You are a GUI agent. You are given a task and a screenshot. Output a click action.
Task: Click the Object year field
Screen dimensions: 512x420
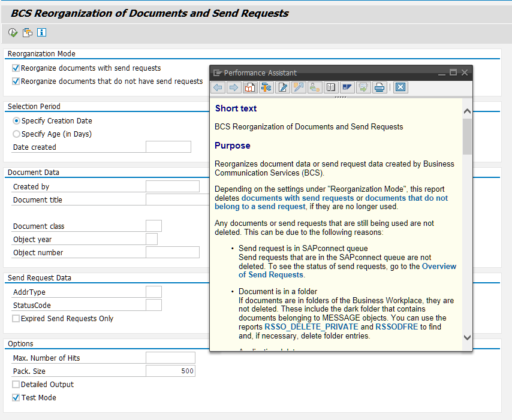click(x=152, y=239)
